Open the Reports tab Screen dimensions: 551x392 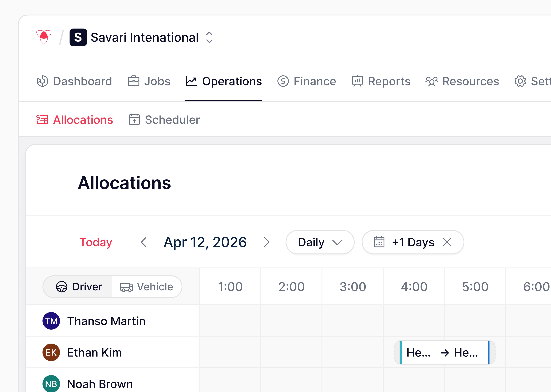click(381, 81)
